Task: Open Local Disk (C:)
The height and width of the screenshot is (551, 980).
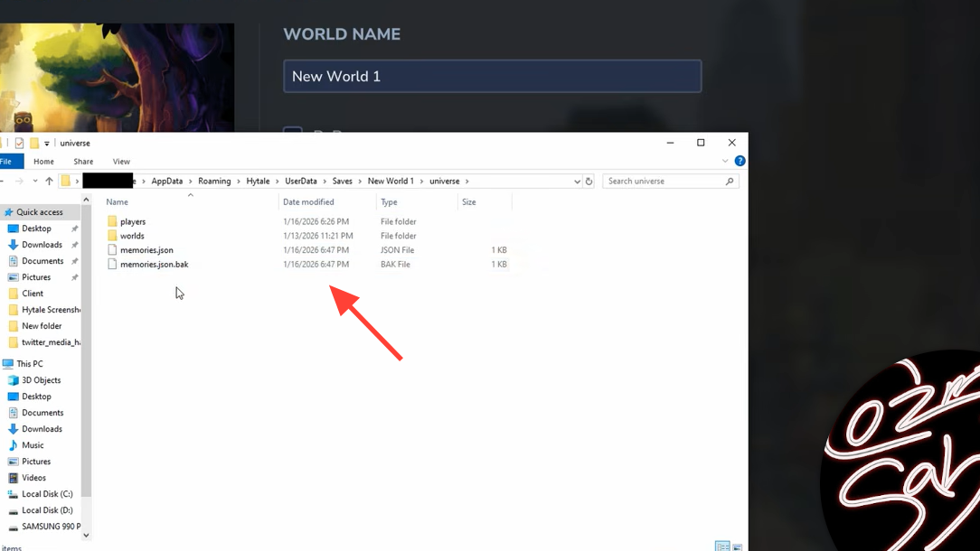Action: (x=47, y=494)
